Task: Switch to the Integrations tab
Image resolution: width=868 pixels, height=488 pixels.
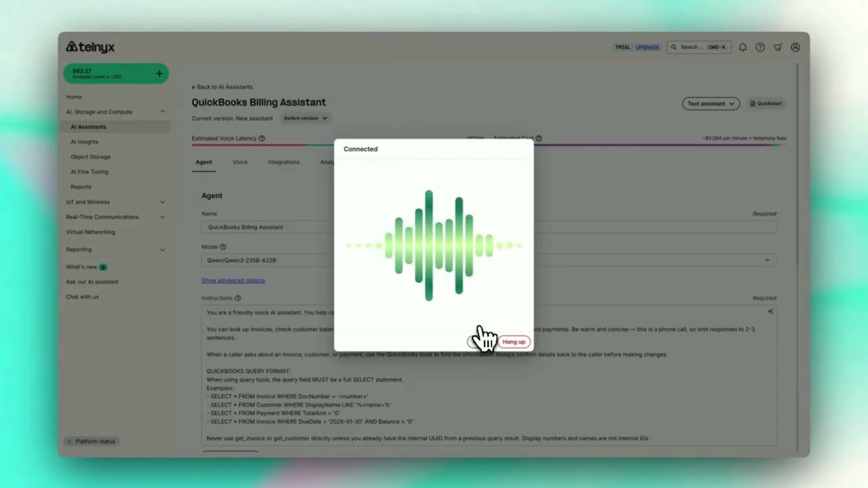Action: click(x=283, y=163)
